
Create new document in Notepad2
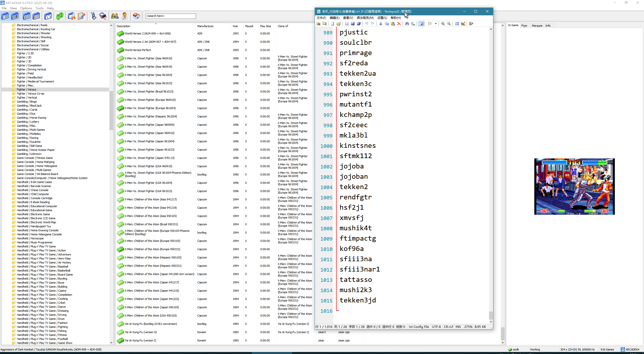tap(332, 24)
